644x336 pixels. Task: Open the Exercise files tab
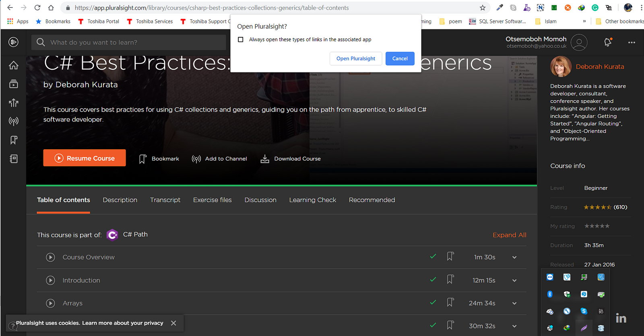coord(213,200)
